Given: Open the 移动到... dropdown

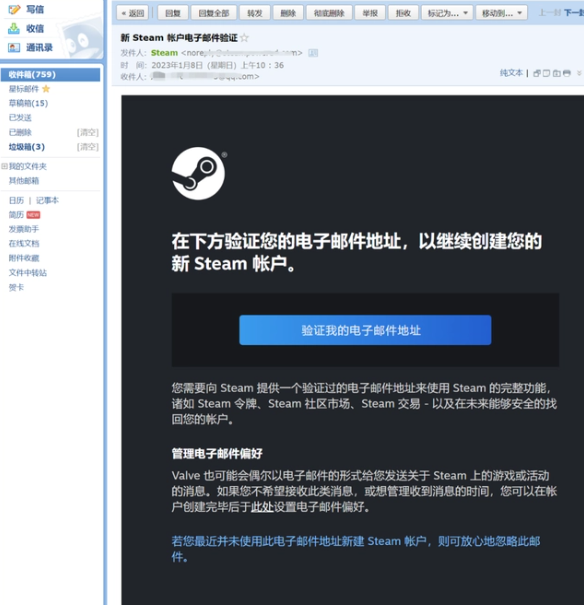Looking at the screenshot, I should click(501, 14).
